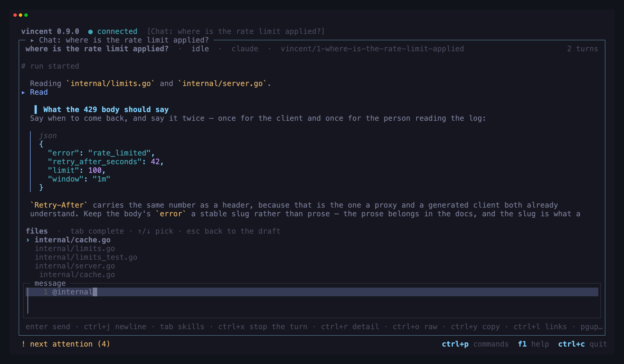The height and width of the screenshot is (364, 624).
Task: Click the 'enter send' hint
Action: point(48,327)
